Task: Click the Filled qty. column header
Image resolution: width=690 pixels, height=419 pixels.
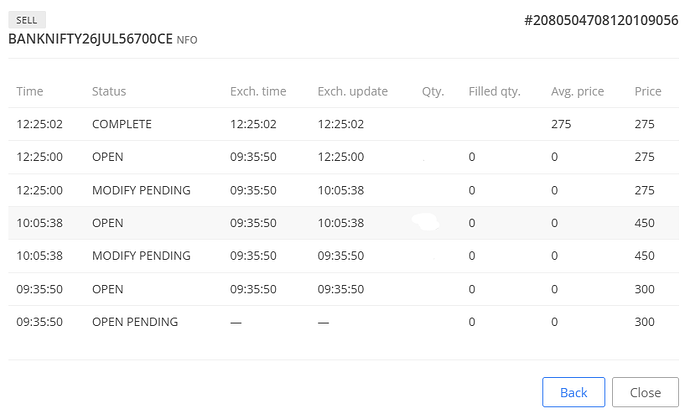Action: [495, 92]
